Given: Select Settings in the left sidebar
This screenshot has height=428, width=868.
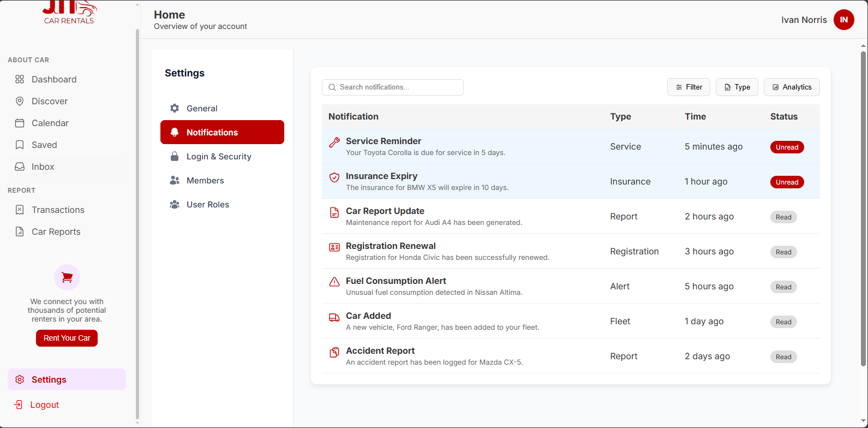Looking at the screenshot, I should tap(67, 379).
